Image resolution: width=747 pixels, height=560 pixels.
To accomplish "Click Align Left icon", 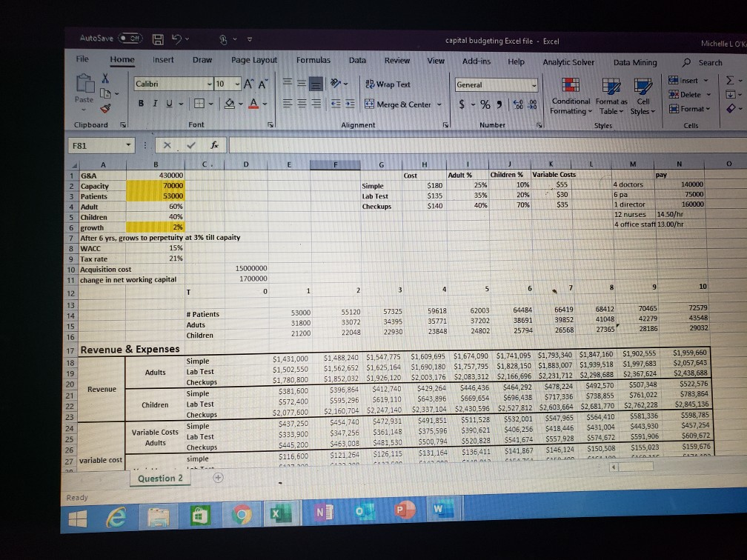I will [288, 104].
